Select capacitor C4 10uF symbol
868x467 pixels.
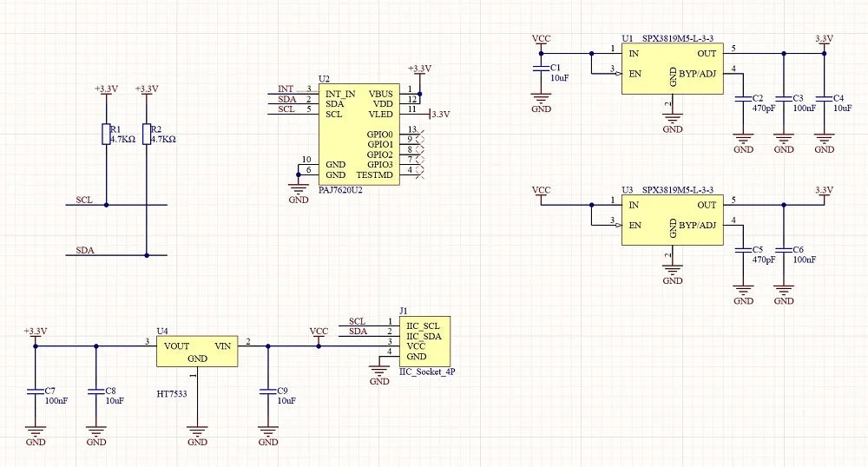825,99
